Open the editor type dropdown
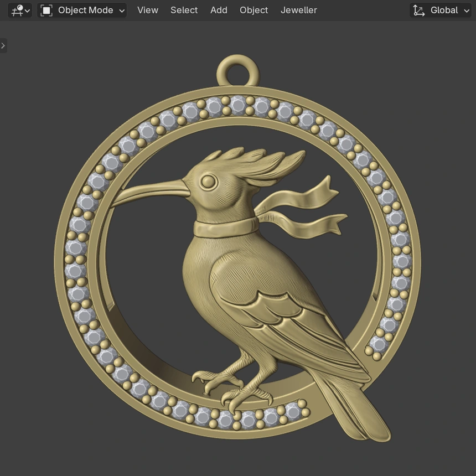Viewport: 476px width, 476px height. [x=20, y=11]
